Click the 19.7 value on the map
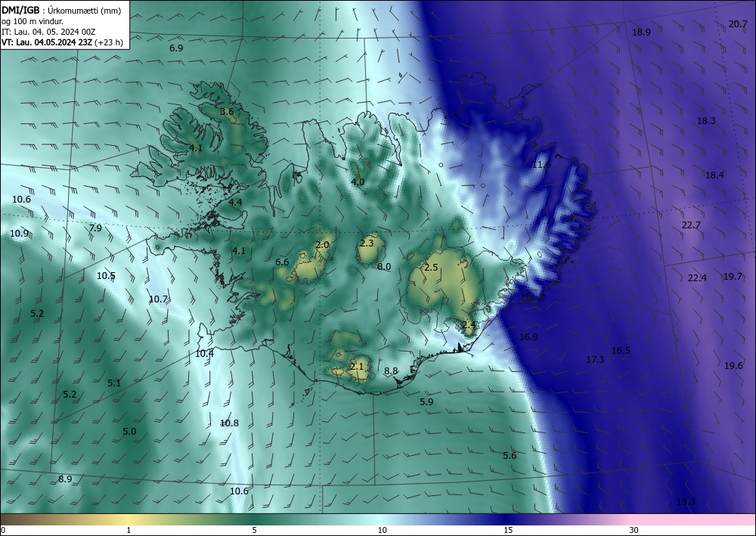The width and height of the screenshot is (756, 536). [733, 277]
